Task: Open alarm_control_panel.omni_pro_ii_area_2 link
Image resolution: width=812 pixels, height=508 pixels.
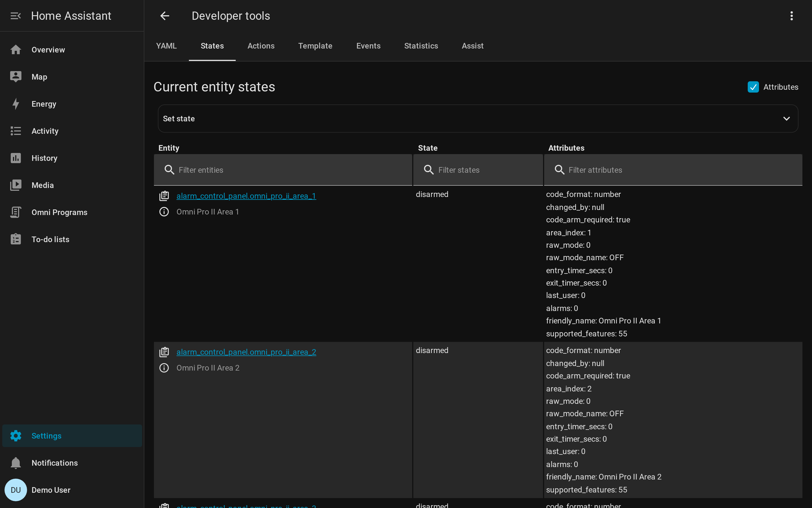Action: click(246, 352)
